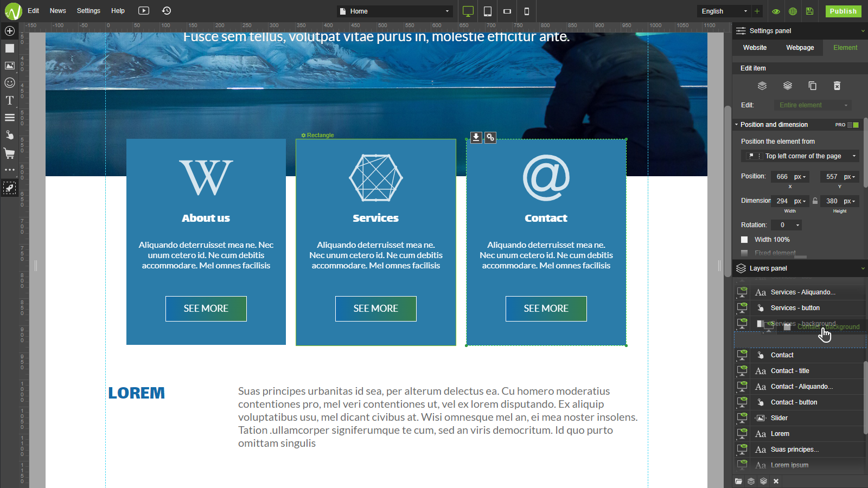This screenshot has height=488, width=868.
Task: Open the version history icon in the top bar
Action: [x=166, y=11]
